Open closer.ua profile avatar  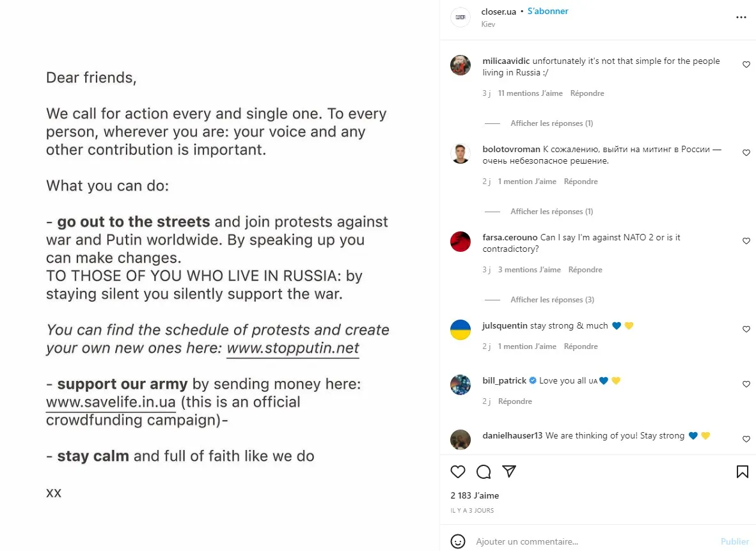461,17
